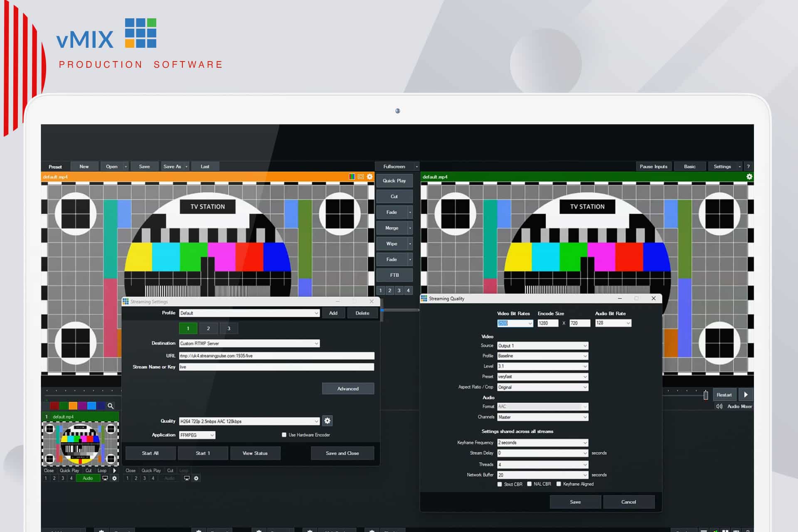The width and height of the screenshot is (798, 532).
Task: Click the help question mark button
Action: tap(748, 166)
